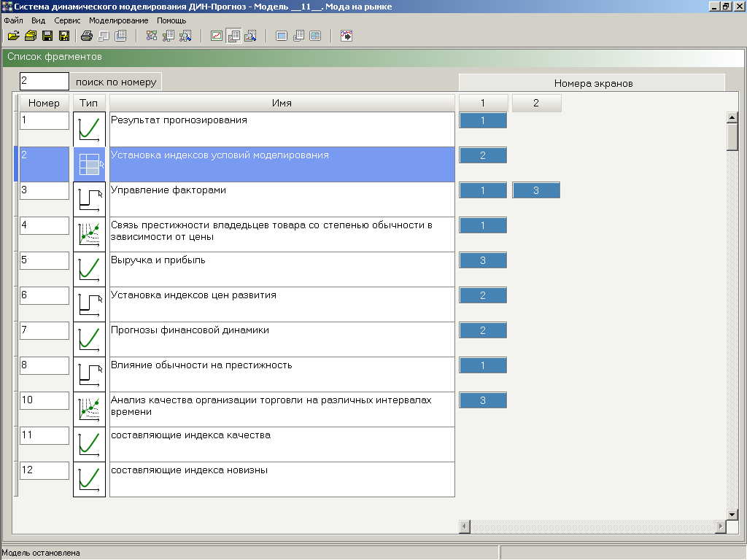Click screen button 3 for 'Выручка и прибыль'
The image size is (747, 560).
482,260
